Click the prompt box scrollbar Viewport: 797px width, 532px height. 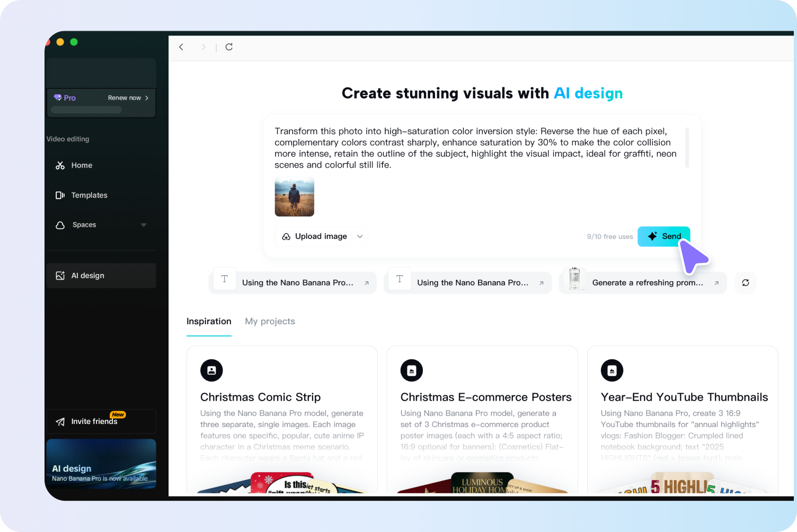(x=687, y=147)
